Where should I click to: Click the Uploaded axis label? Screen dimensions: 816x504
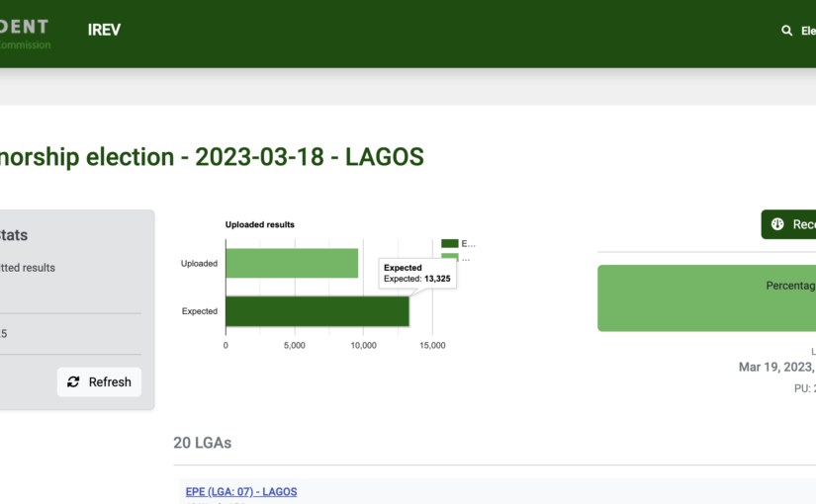pyautogui.click(x=199, y=264)
